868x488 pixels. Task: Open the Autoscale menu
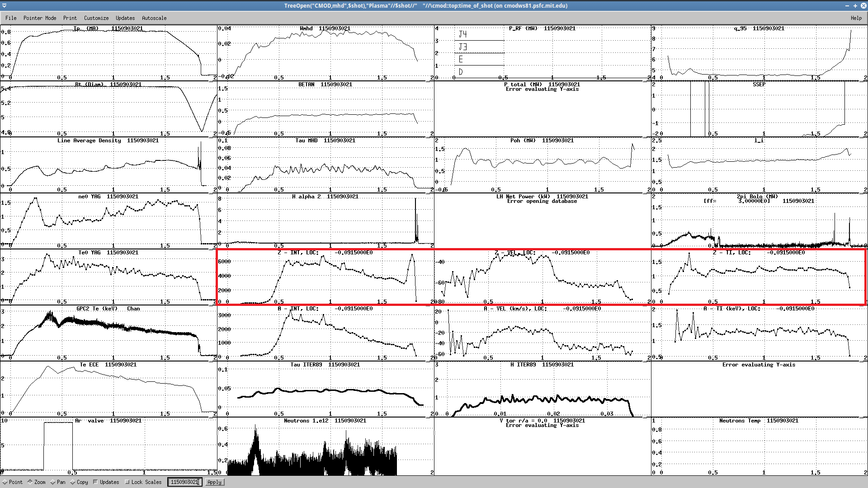coord(154,18)
